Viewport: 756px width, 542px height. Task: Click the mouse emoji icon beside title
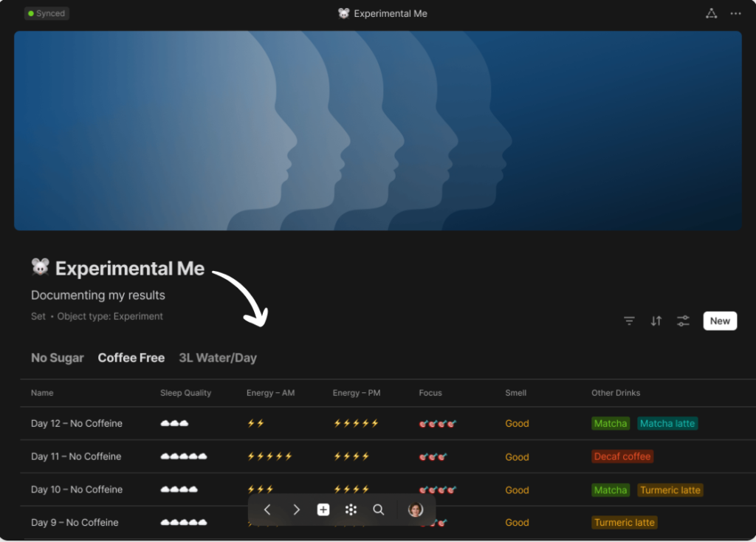point(41,267)
